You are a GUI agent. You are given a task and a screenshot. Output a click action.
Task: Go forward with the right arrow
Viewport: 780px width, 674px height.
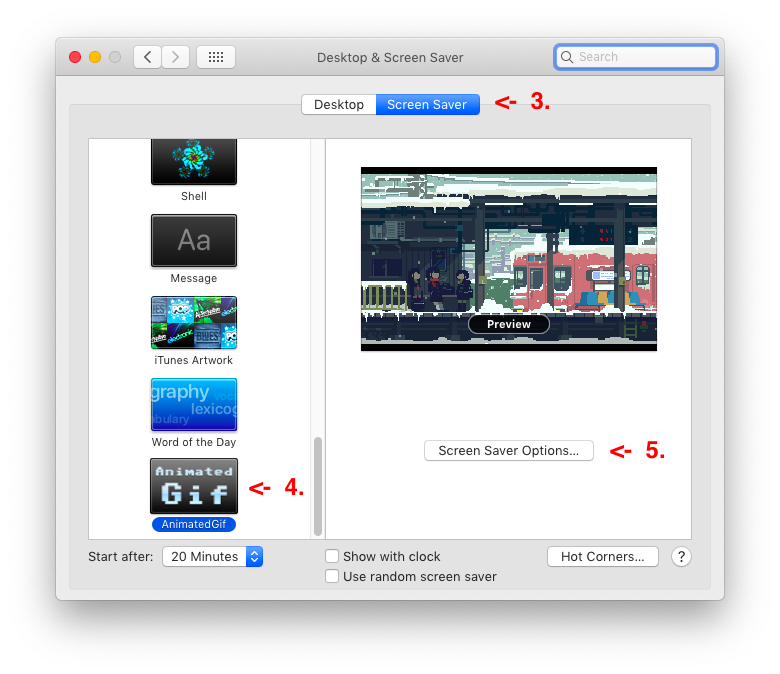(176, 57)
